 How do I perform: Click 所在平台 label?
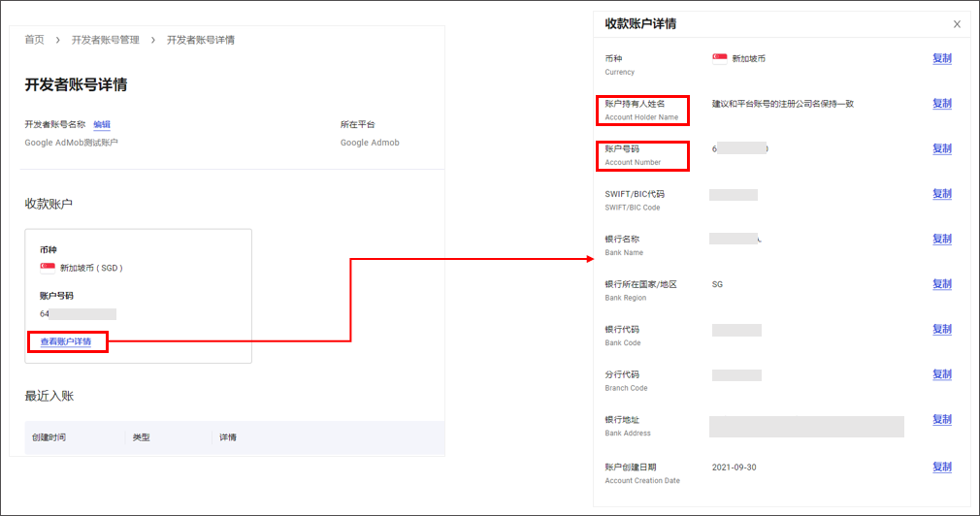tap(357, 124)
